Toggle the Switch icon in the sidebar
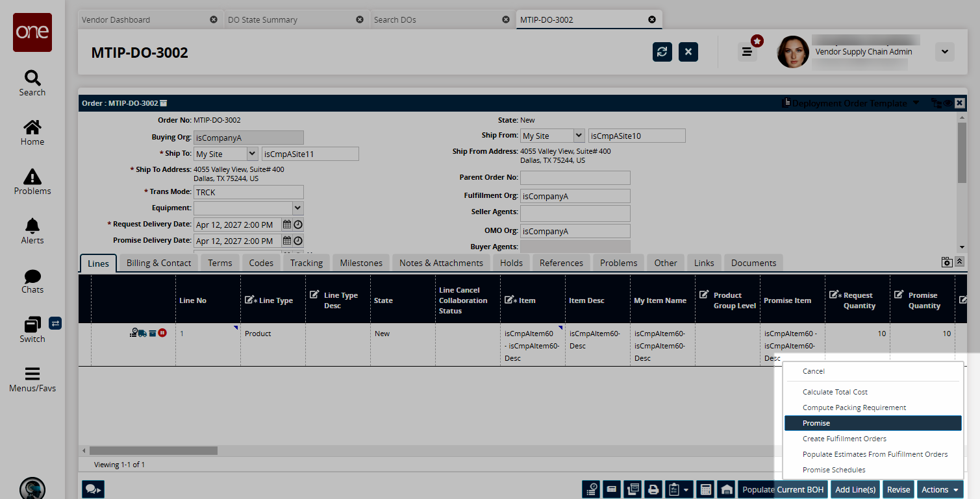Viewport: 980px width, 499px height. (55, 323)
